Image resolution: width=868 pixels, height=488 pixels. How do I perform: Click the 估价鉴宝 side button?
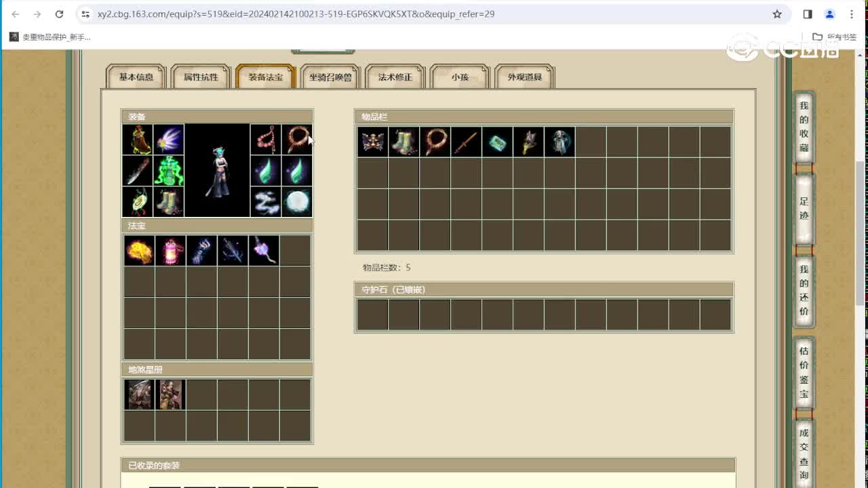point(804,372)
